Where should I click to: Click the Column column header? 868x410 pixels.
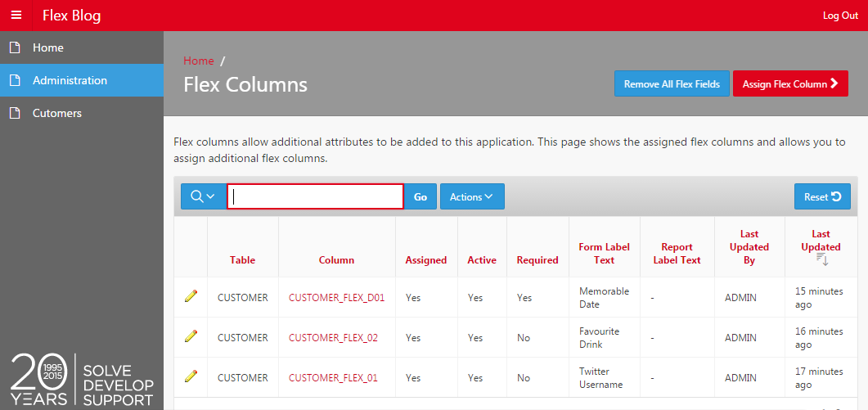(336, 260)
